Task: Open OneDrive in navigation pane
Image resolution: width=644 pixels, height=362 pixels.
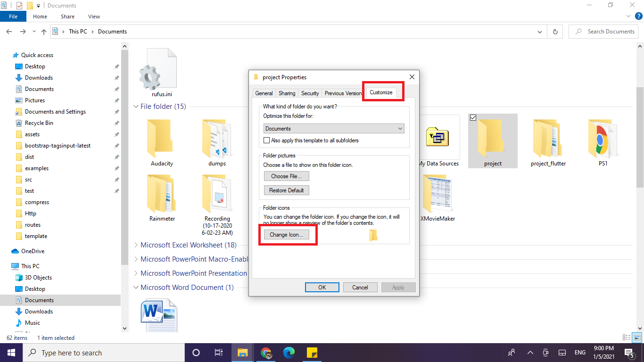Action: [33, 251]
